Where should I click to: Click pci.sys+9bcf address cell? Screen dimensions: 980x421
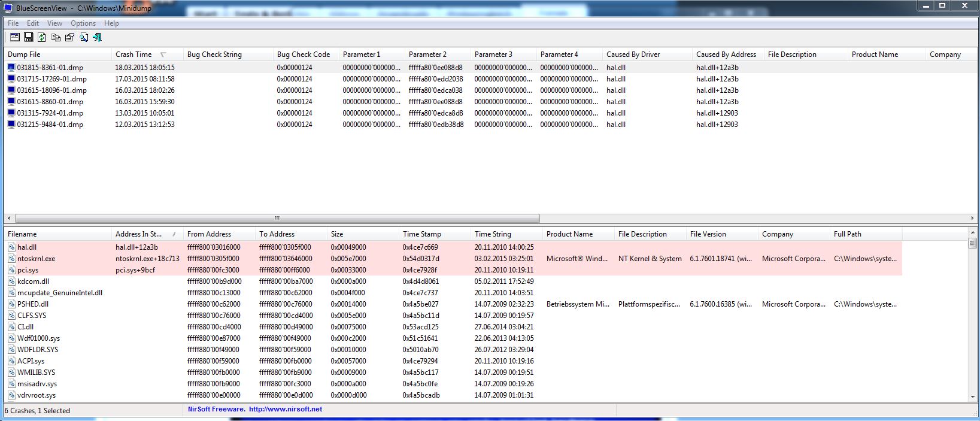(x=135, y=270)
